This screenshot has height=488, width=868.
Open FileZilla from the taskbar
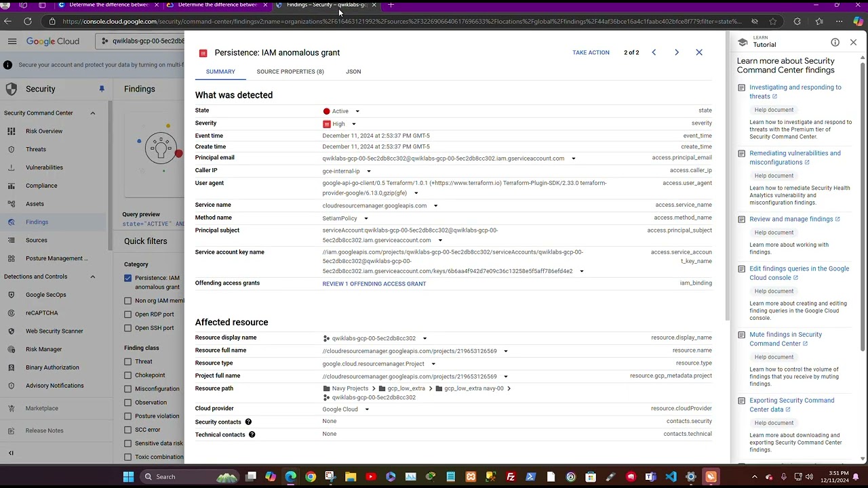click(x=511, y=476)
